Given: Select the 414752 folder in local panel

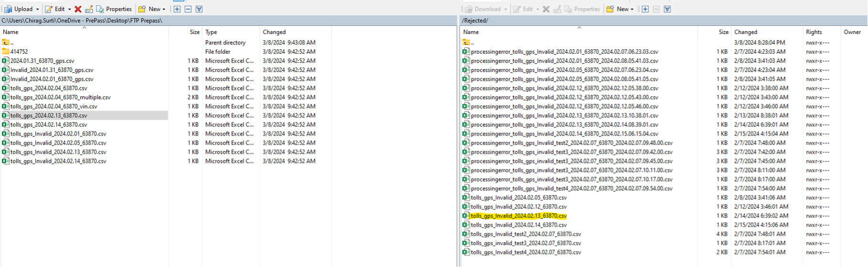Looking at the screenshot, I should point(19,52).
